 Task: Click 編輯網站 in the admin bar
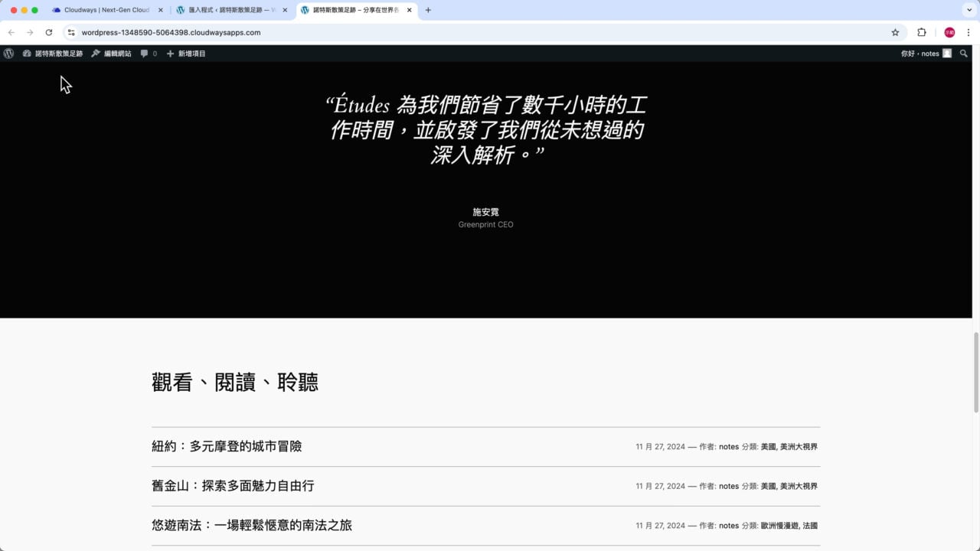point(111,54)
